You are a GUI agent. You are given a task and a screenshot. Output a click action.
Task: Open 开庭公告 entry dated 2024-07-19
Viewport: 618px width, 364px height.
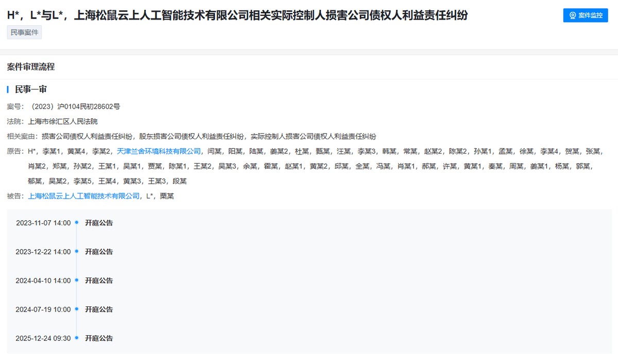(x=99, y=309)
